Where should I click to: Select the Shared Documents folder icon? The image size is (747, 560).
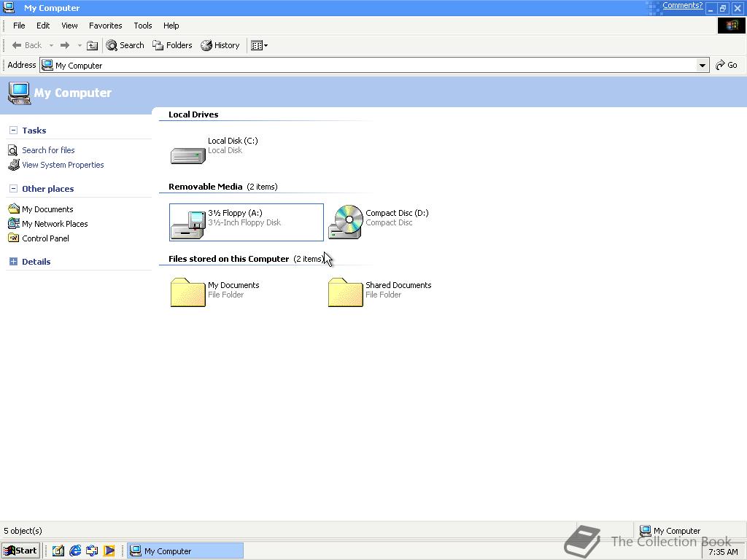point(345,292)
